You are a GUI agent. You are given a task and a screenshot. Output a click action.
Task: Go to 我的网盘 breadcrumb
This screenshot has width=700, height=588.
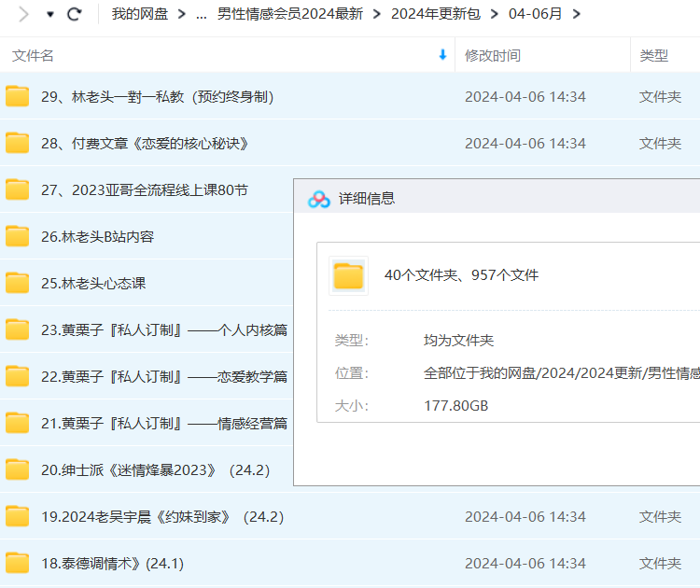[x=142, y=14]
